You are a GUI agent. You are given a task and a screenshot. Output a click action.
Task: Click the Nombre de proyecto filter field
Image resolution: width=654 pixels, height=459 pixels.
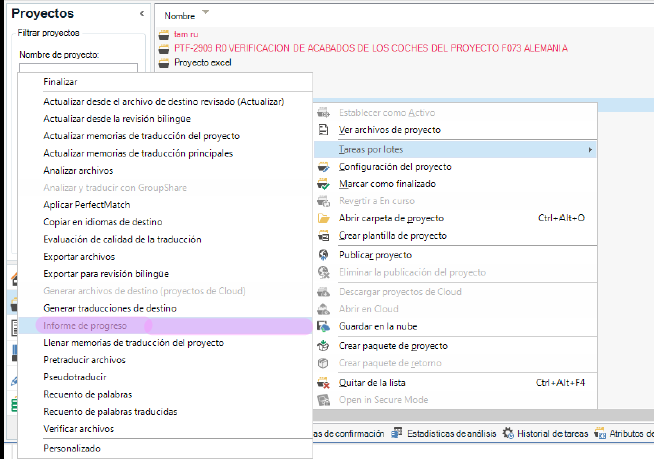click(78, 68)
